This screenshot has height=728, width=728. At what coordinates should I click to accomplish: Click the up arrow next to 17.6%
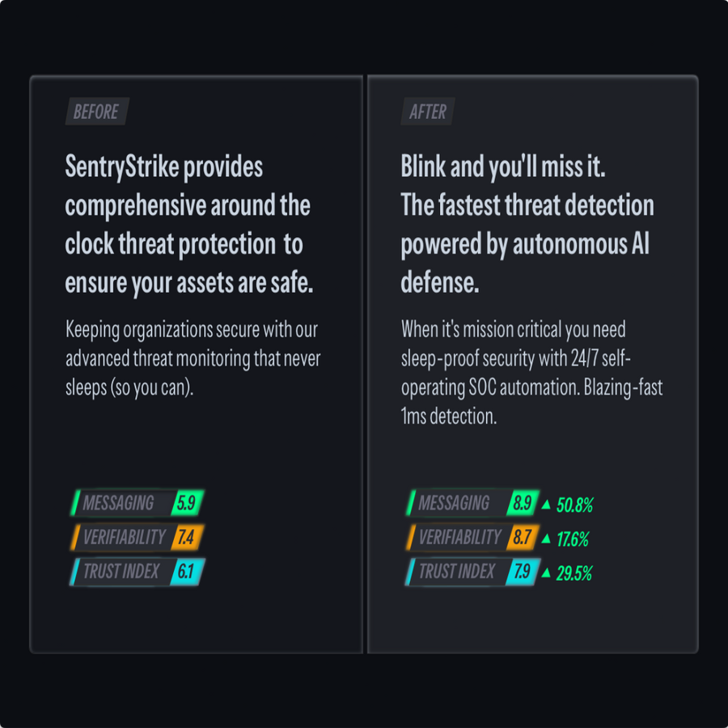546,540
